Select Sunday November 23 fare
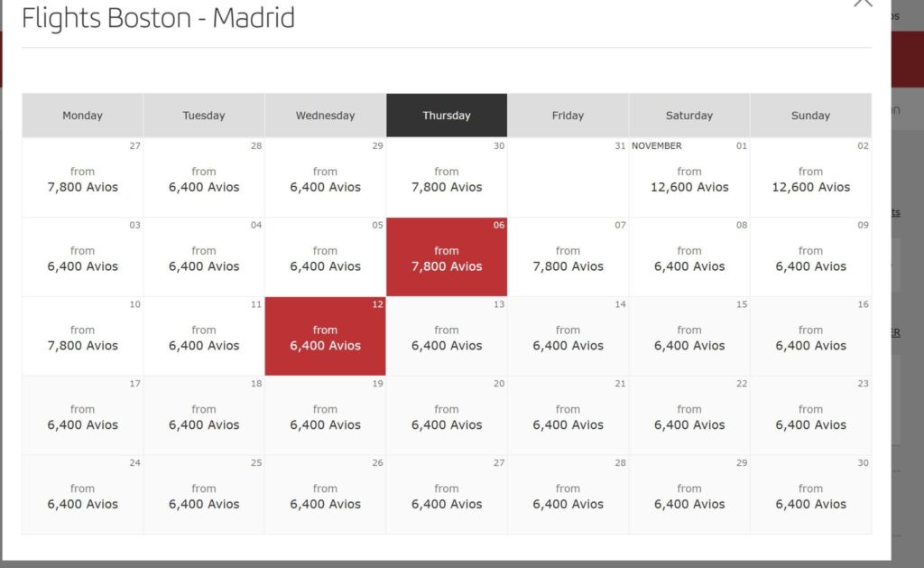924x568 pixels. click(x=811, y=415)
